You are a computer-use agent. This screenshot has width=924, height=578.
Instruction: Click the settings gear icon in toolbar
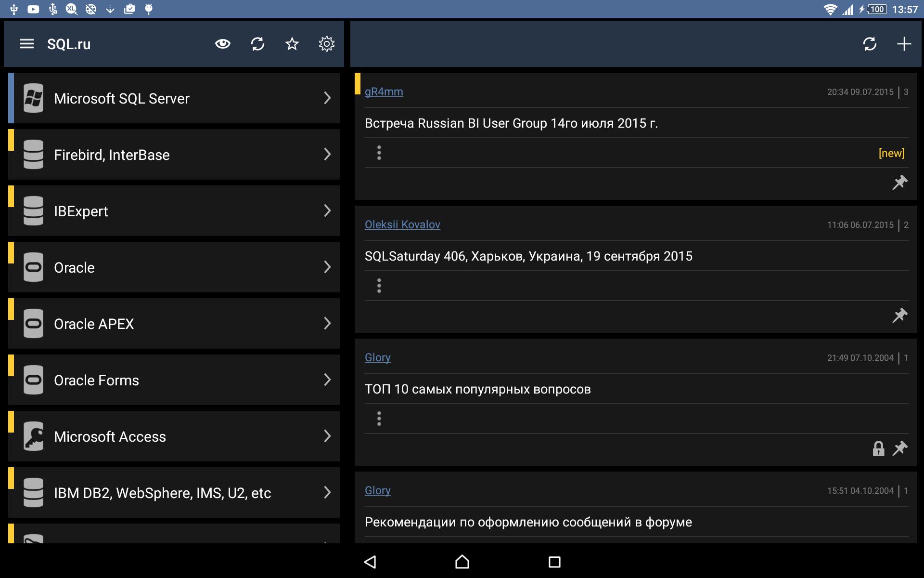pos(327,45)
